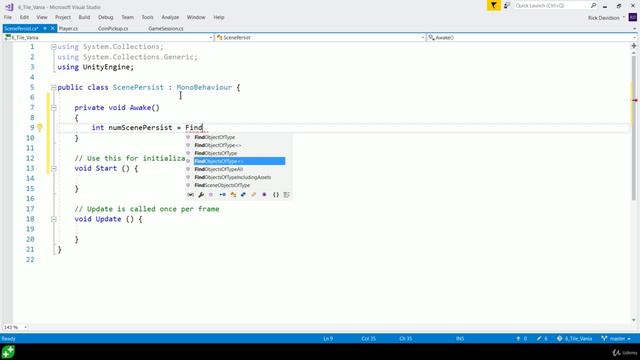Collapse the Update method block
640x360 pixels.
[x=53, y=219]
